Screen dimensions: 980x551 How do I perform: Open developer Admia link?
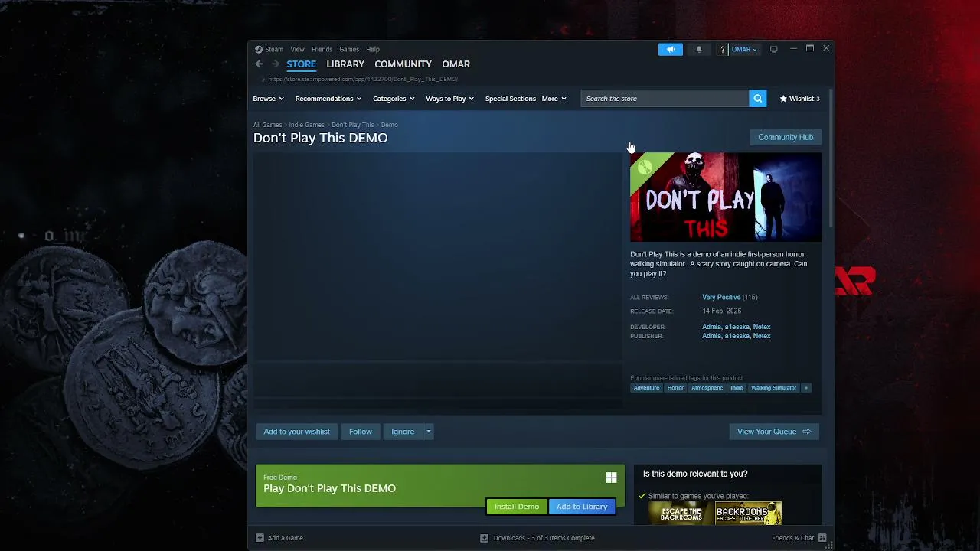[x=711, y=327]
